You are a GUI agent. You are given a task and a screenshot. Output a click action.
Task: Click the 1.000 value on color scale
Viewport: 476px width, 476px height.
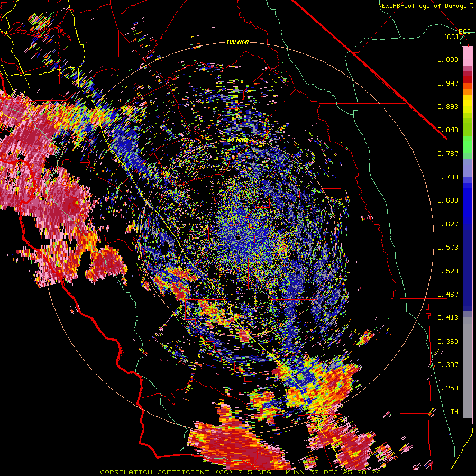pos(448,59)
